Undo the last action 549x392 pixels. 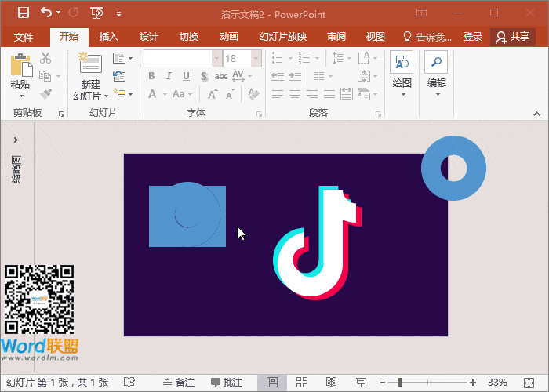click(46, 13)
